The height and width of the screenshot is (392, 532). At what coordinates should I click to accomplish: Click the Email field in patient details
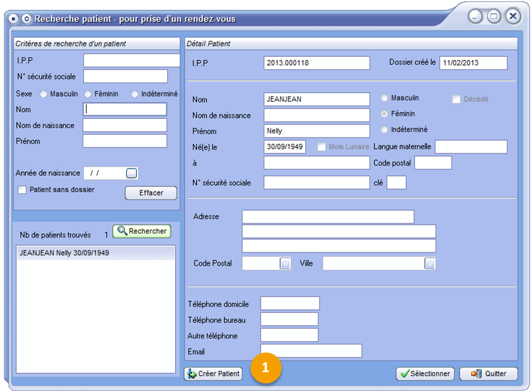[311, 351]
